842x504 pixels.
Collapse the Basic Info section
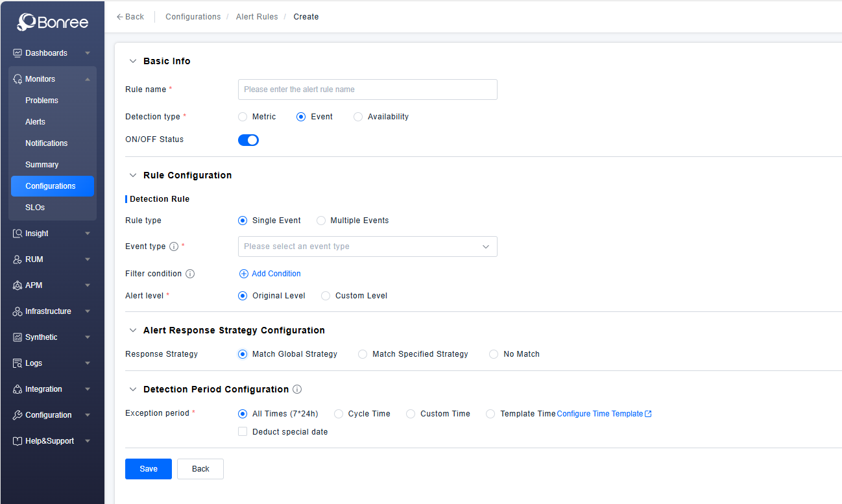tap(133, 61)
